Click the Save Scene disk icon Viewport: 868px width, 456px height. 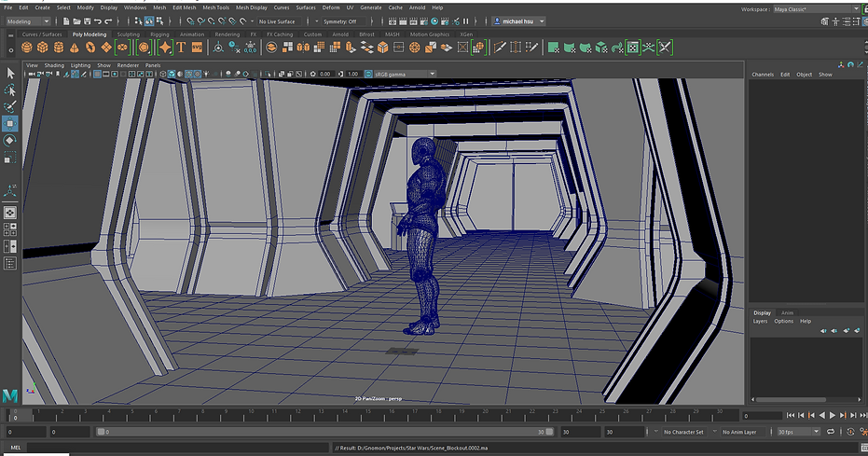[x=87, y=21]
